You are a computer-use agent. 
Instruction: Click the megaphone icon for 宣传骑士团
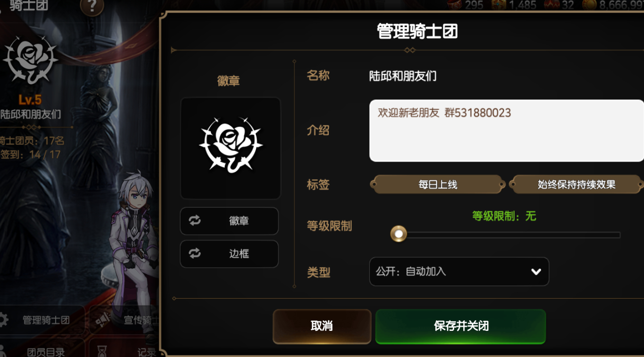point(103,319)
